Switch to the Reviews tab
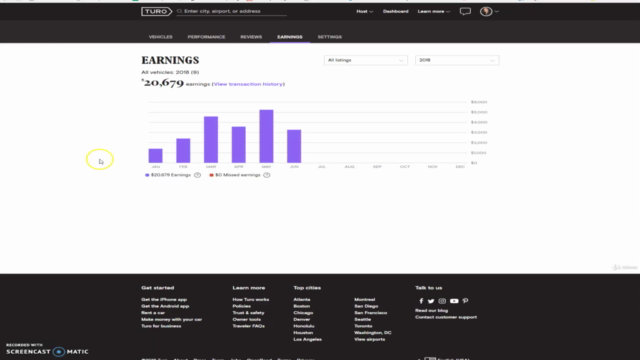The image size is (640, 360). point(251,37)
